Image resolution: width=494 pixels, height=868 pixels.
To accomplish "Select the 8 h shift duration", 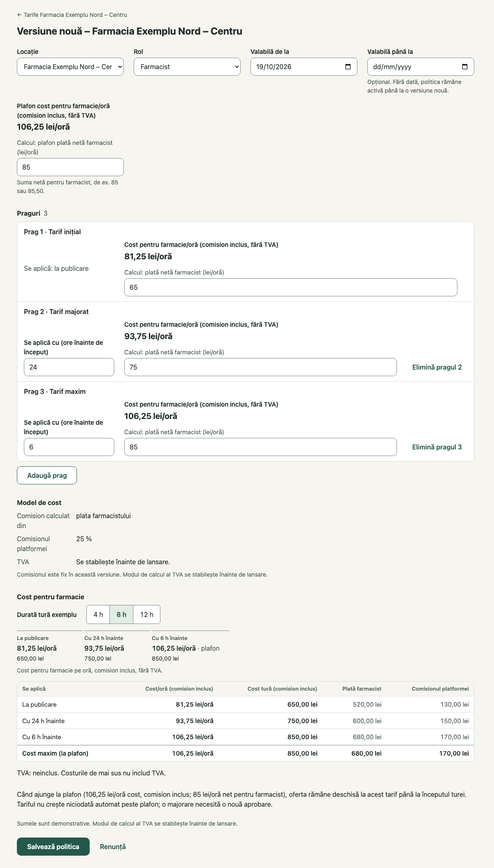I will 121,614.
